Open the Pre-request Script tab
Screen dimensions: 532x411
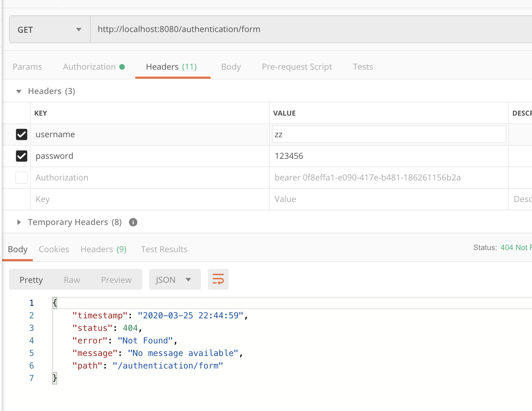297,67
